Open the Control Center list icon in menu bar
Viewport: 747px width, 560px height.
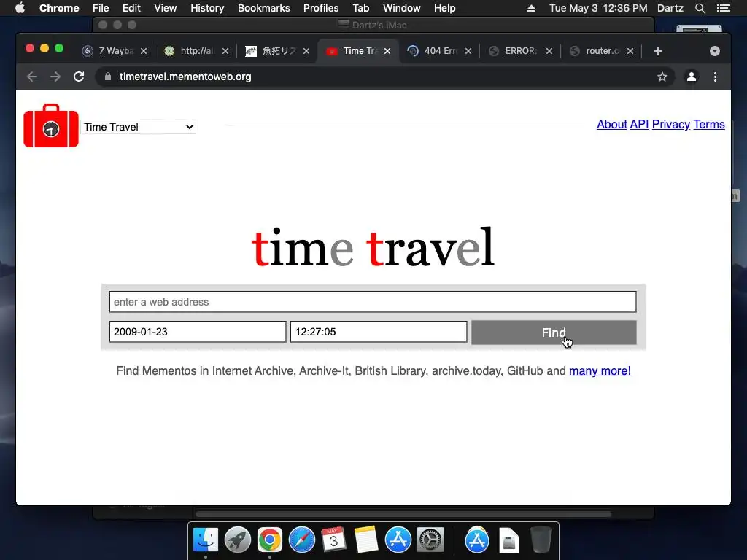point(724,8)
